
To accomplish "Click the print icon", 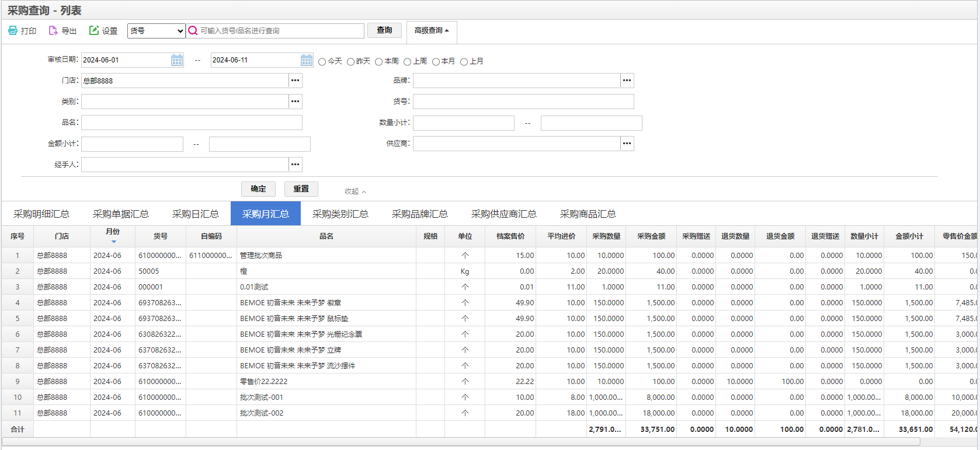I will point(13,30).
